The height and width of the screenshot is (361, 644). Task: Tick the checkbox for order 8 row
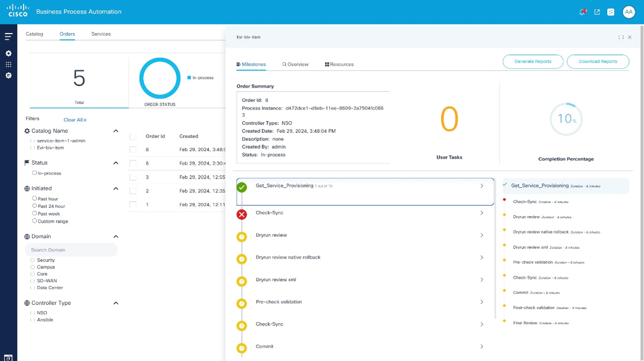pyautogui.click(x=133, y=150)
